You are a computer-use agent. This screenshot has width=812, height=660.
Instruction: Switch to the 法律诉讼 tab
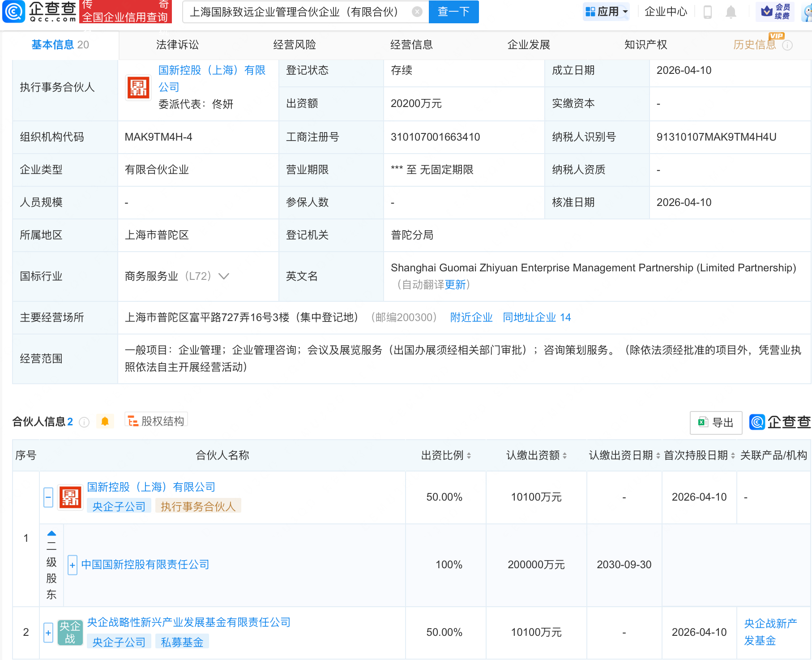coord(177,44)
